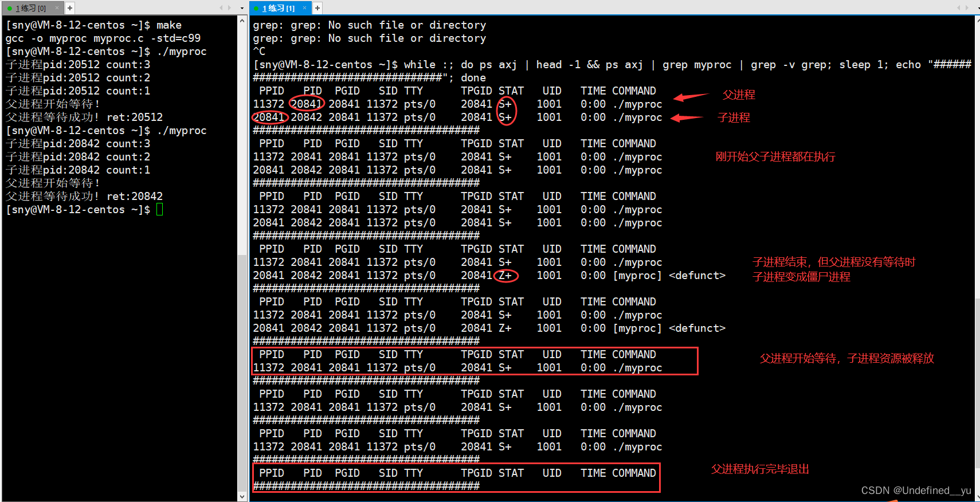Click the line '子进程pid:20512 count:3'

coord(78,65)
